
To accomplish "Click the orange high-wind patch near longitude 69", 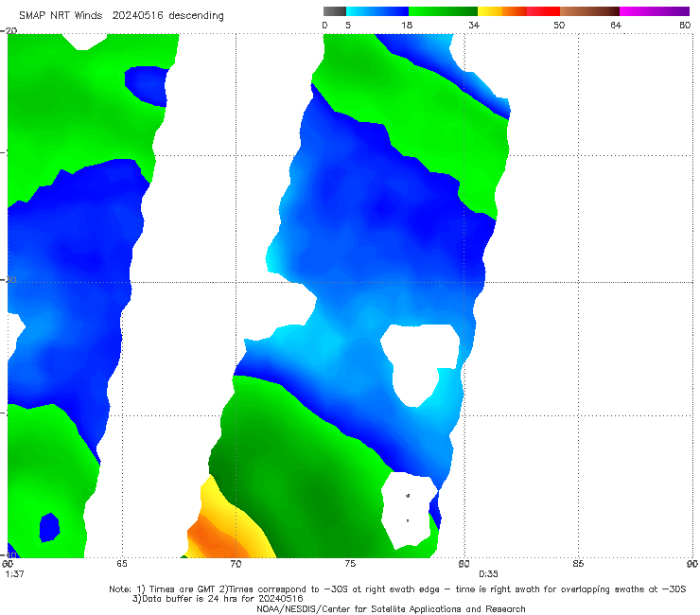I will pyautogui.click(x=215, y=536).
